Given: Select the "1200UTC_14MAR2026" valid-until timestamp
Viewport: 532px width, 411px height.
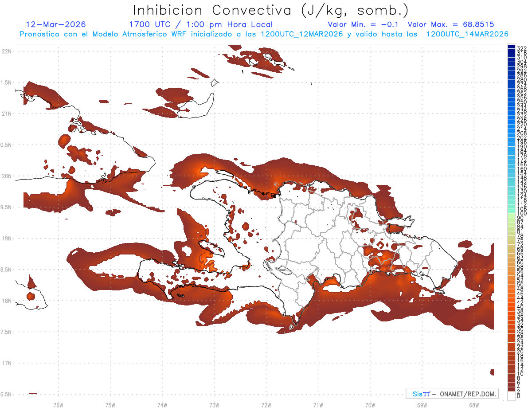Looking at the screenshot, I should [x=467, y=34].
